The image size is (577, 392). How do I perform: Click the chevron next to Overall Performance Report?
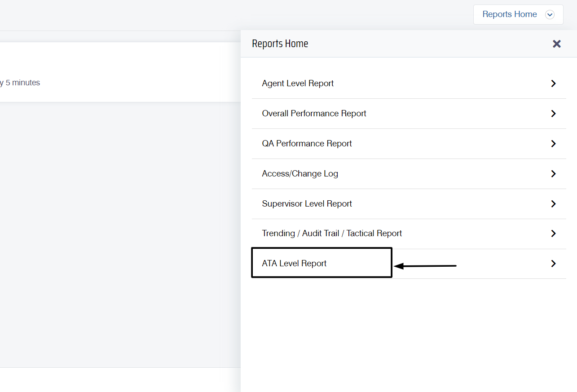point(553,114)
